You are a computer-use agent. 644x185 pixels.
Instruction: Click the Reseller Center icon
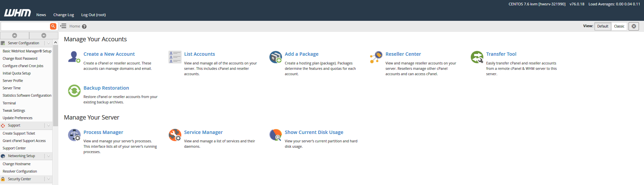click(376, 57)
